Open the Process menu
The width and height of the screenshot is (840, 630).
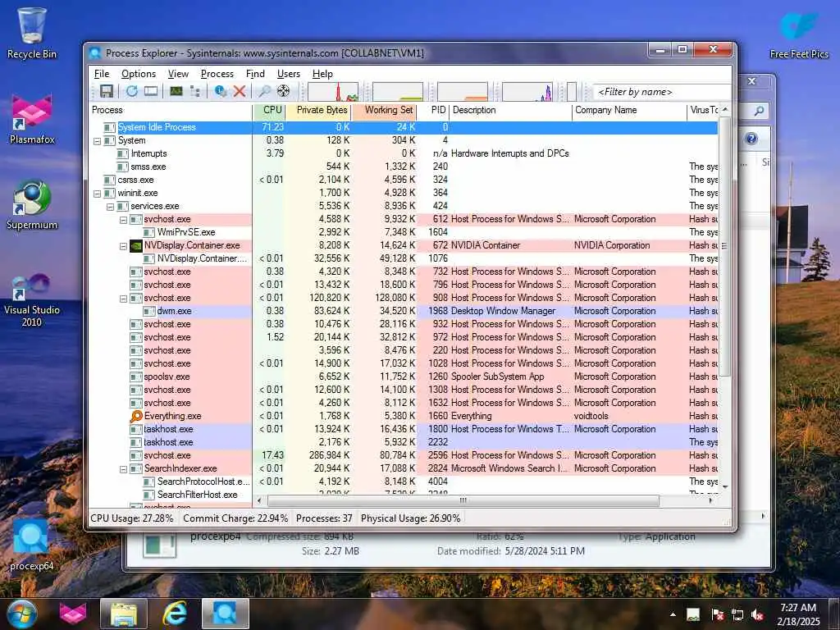click(217, 74)
